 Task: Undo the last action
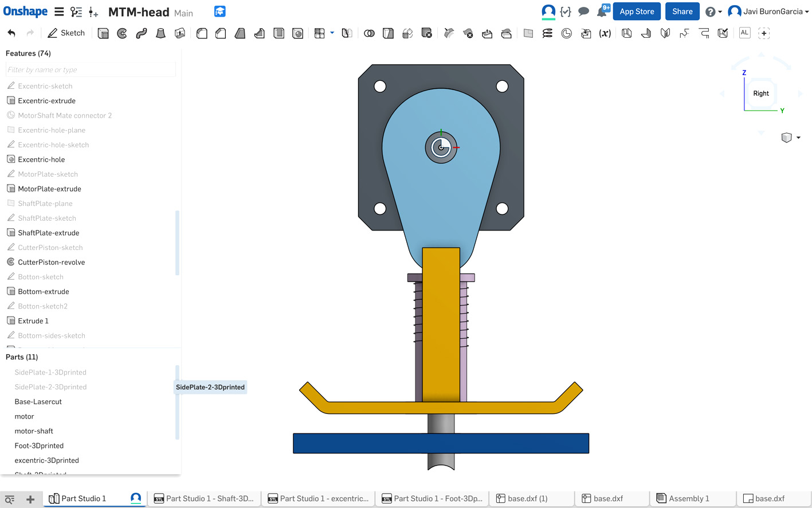tap(11, 33)
